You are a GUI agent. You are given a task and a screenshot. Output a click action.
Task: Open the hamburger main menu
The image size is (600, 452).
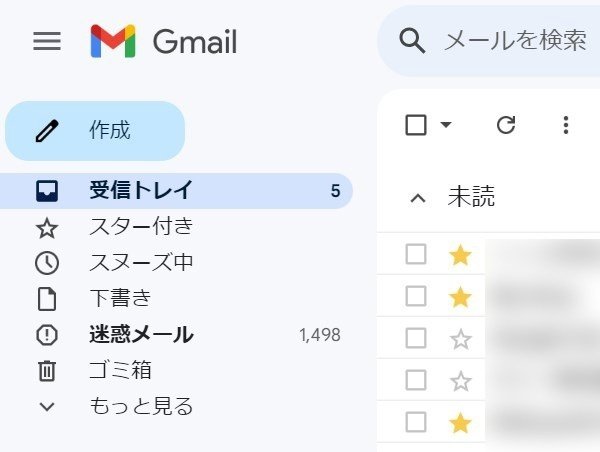[x=47, y=41]
